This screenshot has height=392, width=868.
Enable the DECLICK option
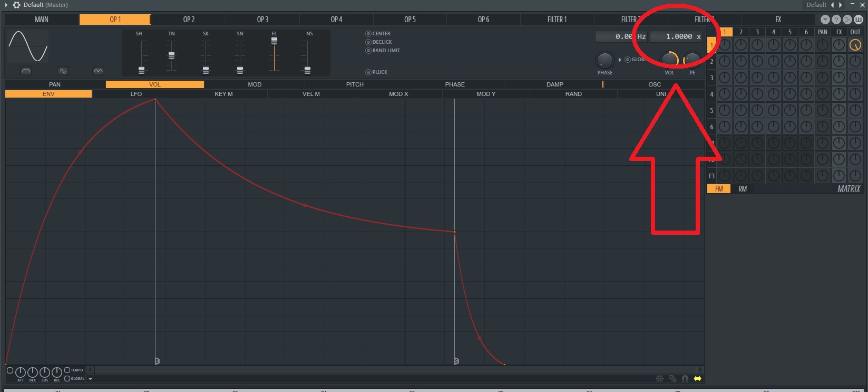[x=379, y=42]
